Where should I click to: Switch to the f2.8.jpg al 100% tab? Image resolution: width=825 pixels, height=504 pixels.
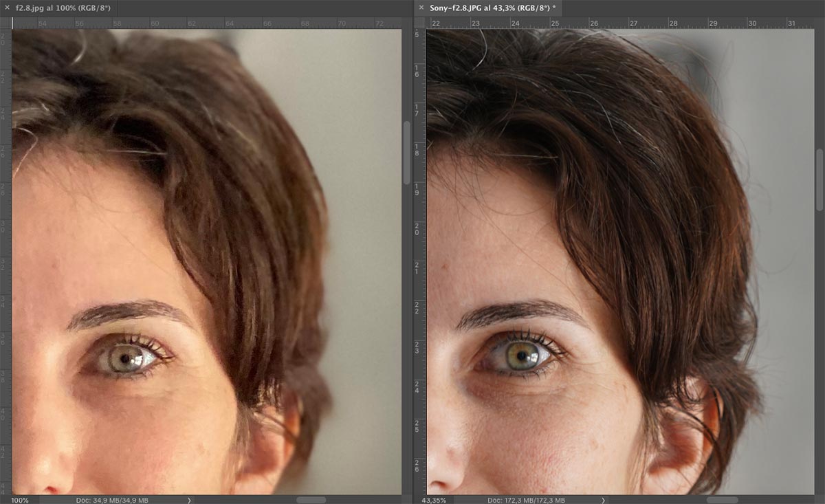point(63,8)
